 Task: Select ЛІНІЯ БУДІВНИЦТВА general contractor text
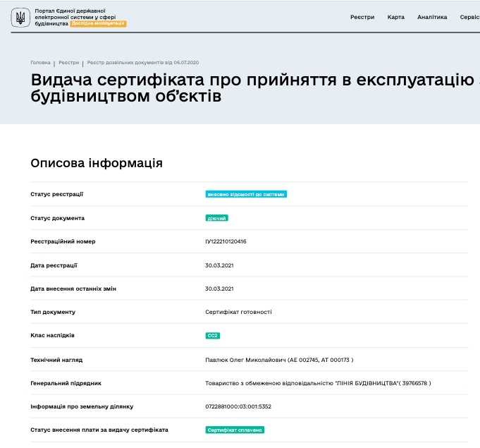click(318, 383)
